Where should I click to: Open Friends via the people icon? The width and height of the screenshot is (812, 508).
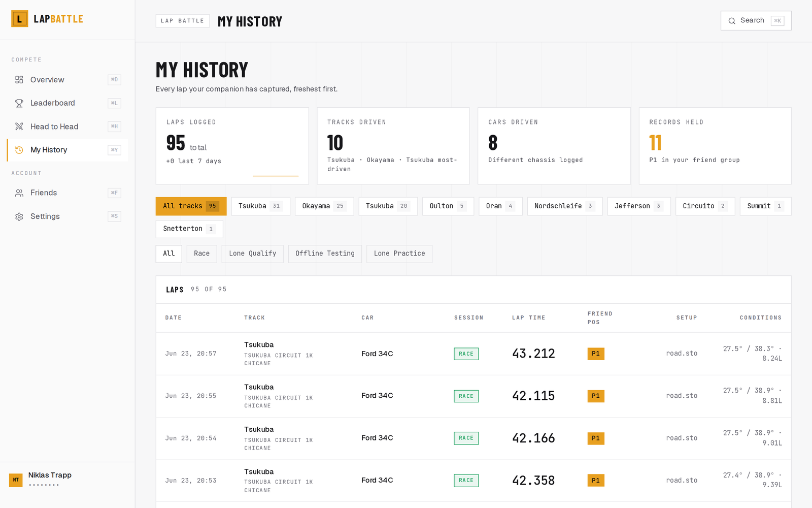coord(19,193)
